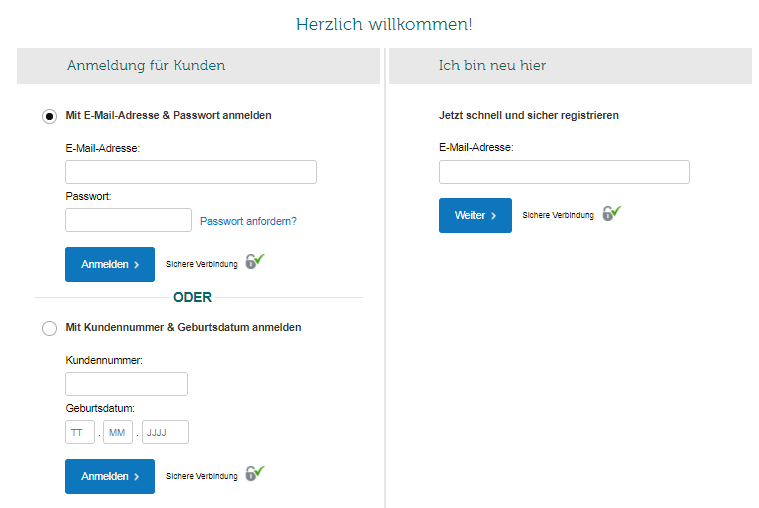The image size is (759, 508).
Task: Click the Anmeldung für Kunden header
Action: 146,66
